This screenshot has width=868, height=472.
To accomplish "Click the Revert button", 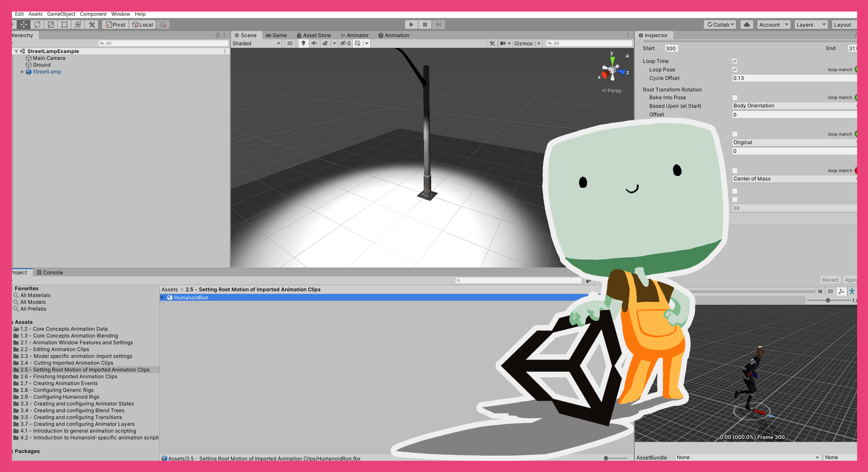I will click(x=830, y=280).
